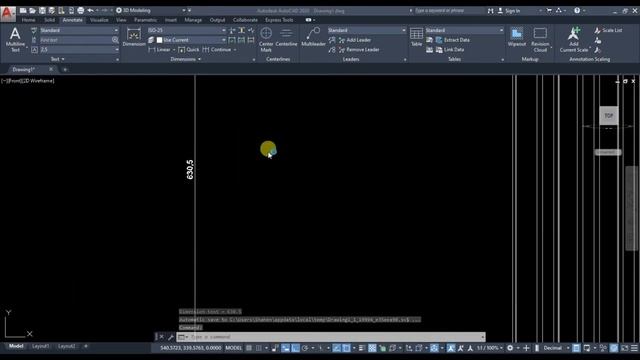Toggle Dynamic Input in status bar
640x360 pixels.
point(285,348)
